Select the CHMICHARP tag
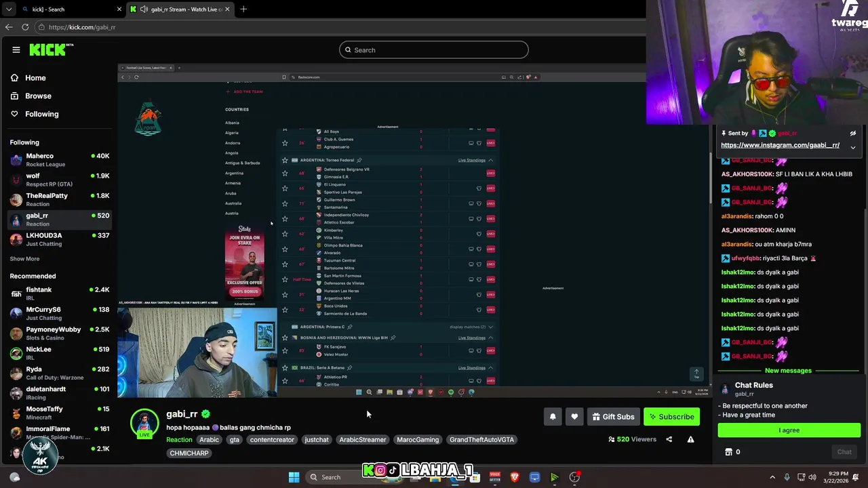 (x=189, y=453)
